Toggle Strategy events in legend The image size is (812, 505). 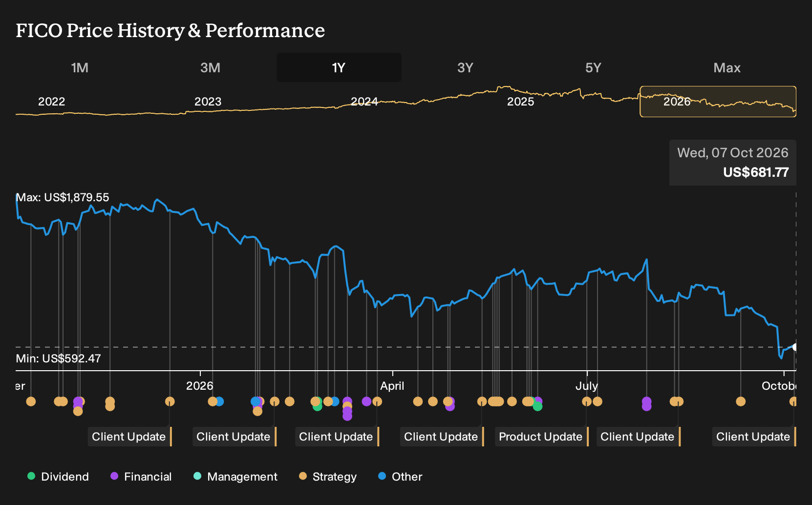[328, 477]
